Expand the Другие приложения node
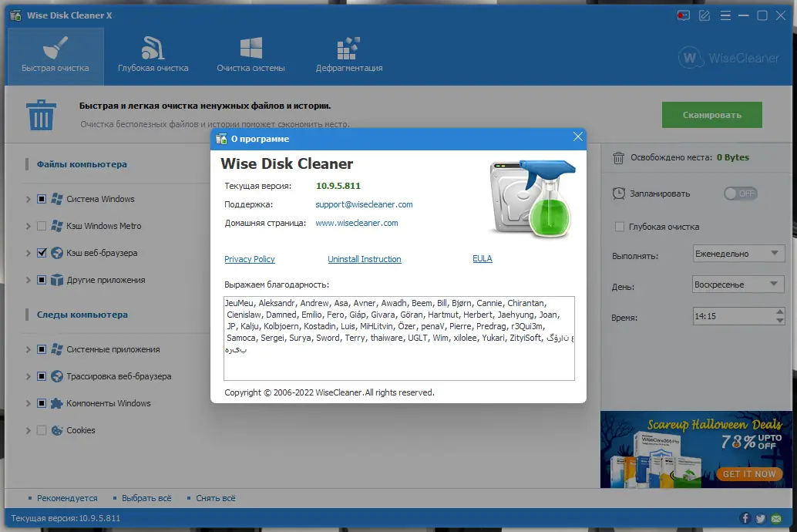This screenshot has height=532, width=797. 29,280
